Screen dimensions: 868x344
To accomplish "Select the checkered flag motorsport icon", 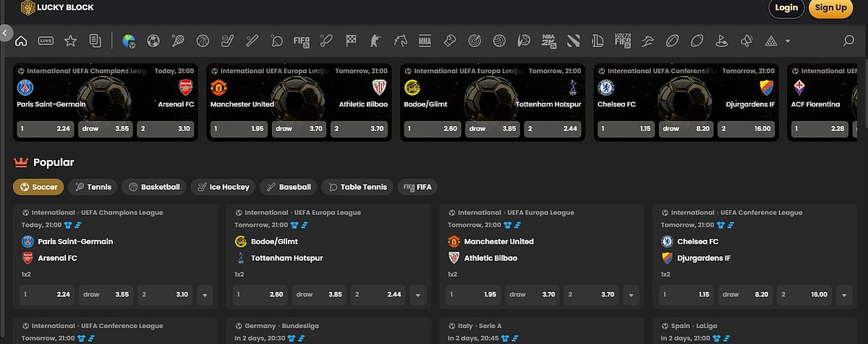I will pos(351,41).
